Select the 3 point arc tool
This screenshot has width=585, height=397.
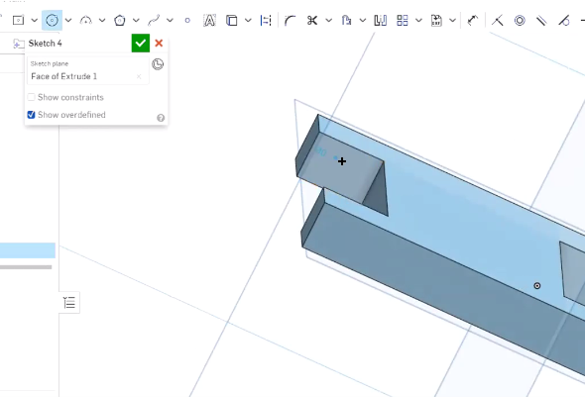86,20
